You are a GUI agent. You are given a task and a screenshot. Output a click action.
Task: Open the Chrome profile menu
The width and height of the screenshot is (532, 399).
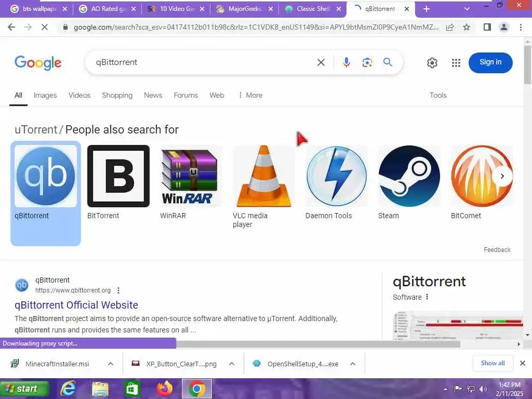[504, 27]
